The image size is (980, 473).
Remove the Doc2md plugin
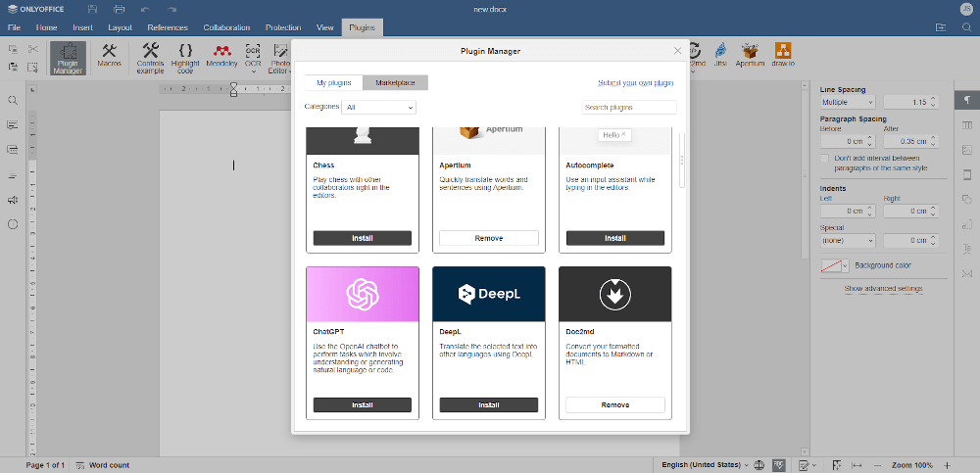coord(615,404)
